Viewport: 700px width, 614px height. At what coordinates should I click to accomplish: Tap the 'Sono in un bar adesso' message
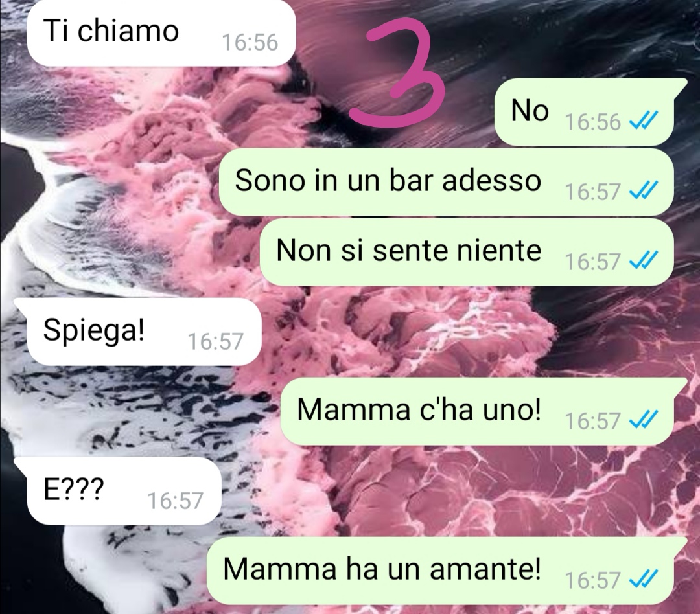[x=446, y=182]
